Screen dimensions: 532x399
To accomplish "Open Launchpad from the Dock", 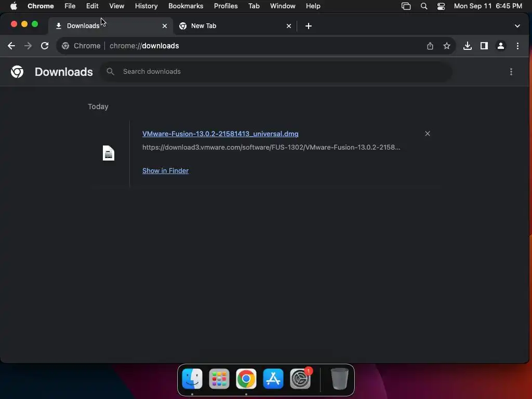I will [219, 379].
